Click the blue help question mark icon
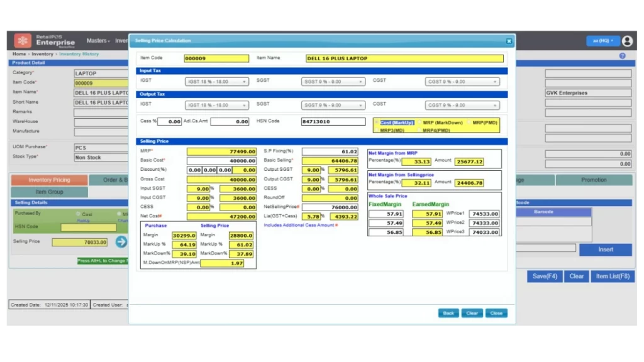 [x=622, y=56]
